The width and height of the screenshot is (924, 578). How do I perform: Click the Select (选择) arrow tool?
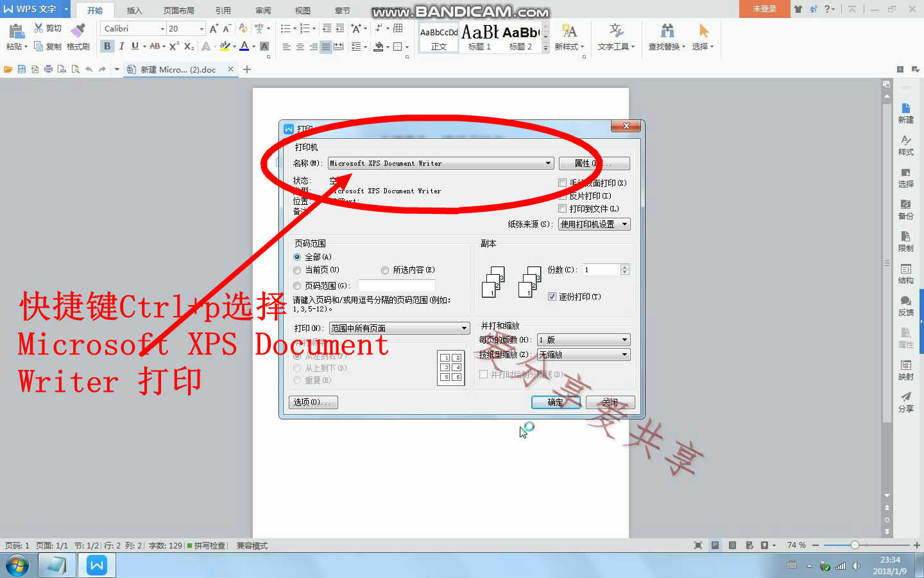click(703, 37)
